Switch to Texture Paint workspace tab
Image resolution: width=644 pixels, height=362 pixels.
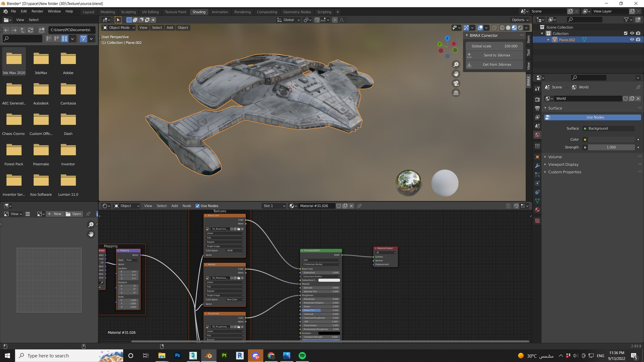175,12
